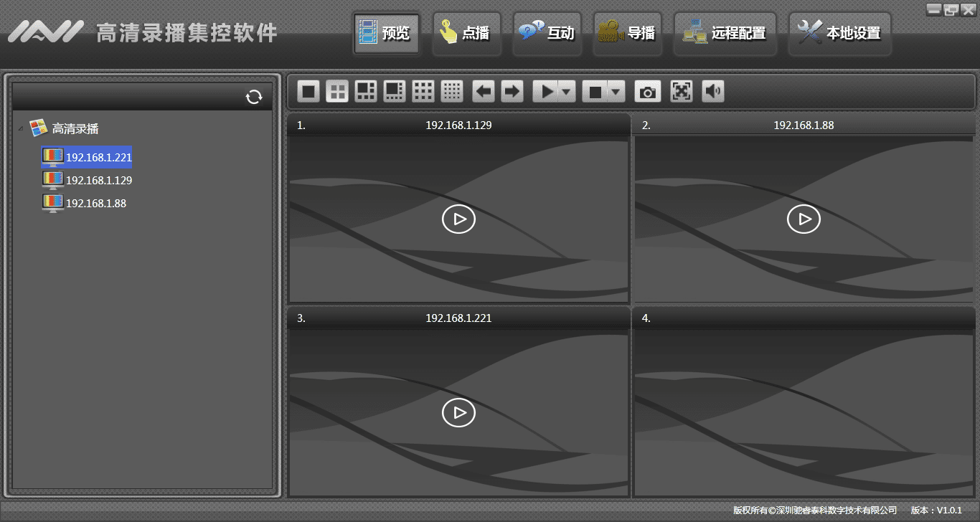980x522 pixels.
Task: Collapse the 高清录播 tree node
Action: pyautogui.click(x=21, y=129)
